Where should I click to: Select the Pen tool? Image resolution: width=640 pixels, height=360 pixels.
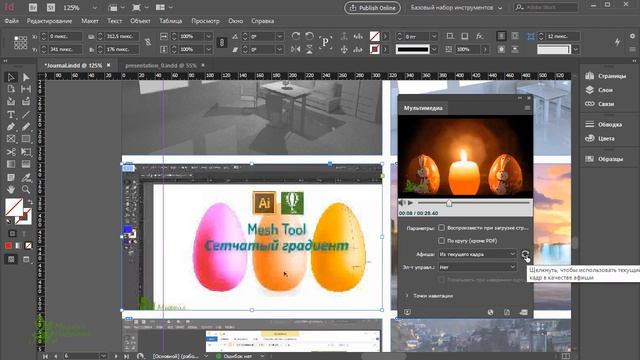click(x=11, y=127)
